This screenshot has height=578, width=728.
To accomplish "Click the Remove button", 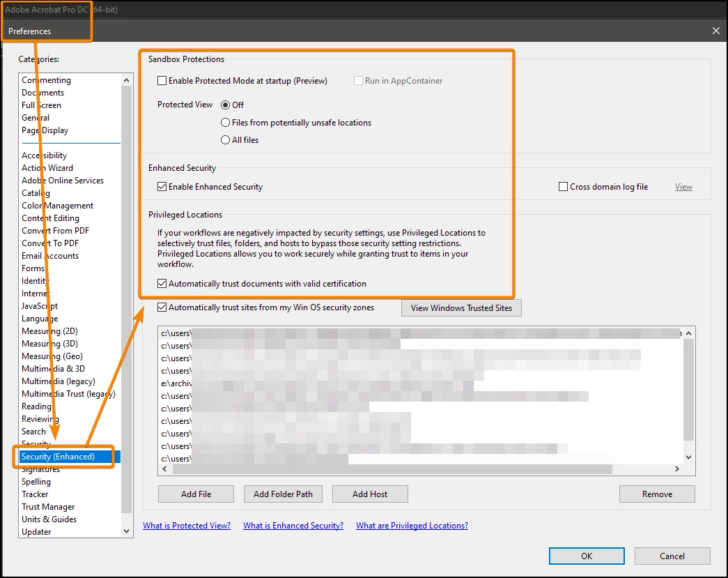I will click(657, 494).
